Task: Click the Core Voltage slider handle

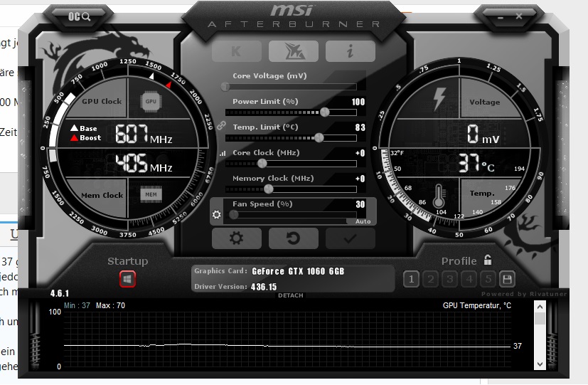Action: [225, 87]
